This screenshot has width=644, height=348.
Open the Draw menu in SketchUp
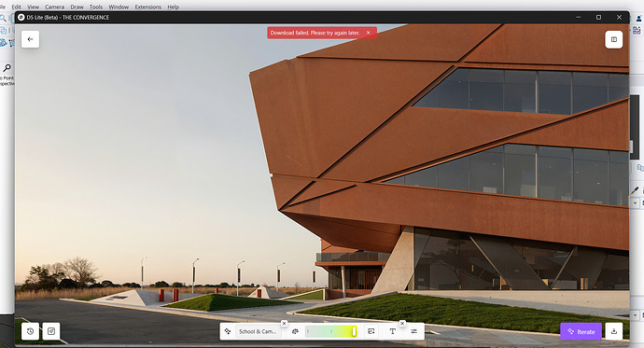pos(77,7)
